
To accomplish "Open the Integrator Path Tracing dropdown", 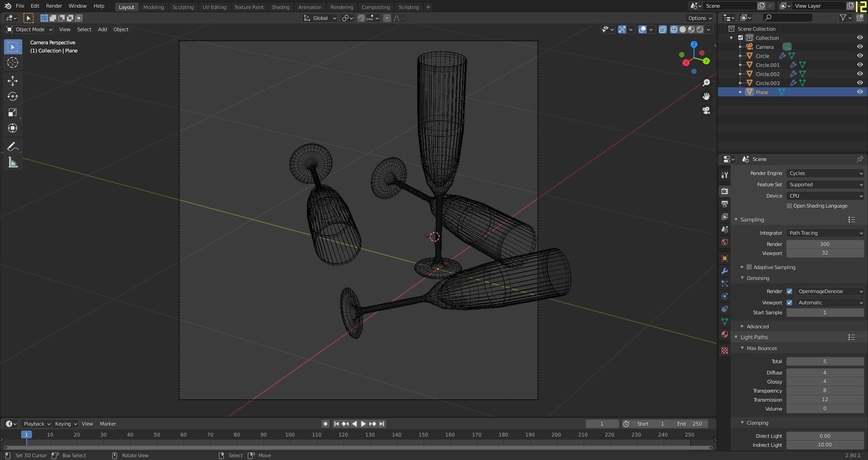I will (x=825, y=233).
